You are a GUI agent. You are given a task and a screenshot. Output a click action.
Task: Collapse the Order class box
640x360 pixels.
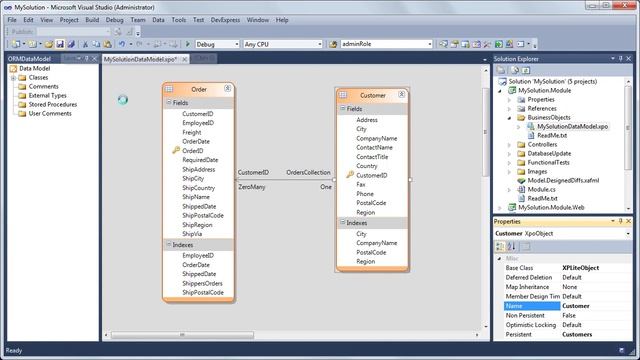(227, 88)
